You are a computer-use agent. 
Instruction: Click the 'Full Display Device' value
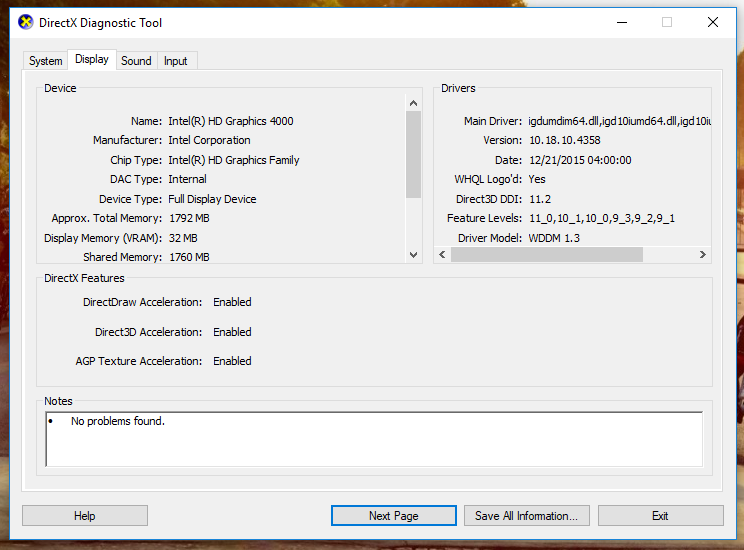[212, 199]
